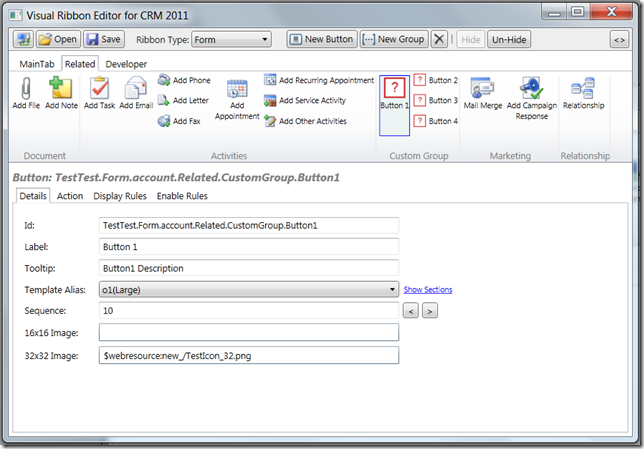Click the Mail Merge icon

[x=482, y=87]
